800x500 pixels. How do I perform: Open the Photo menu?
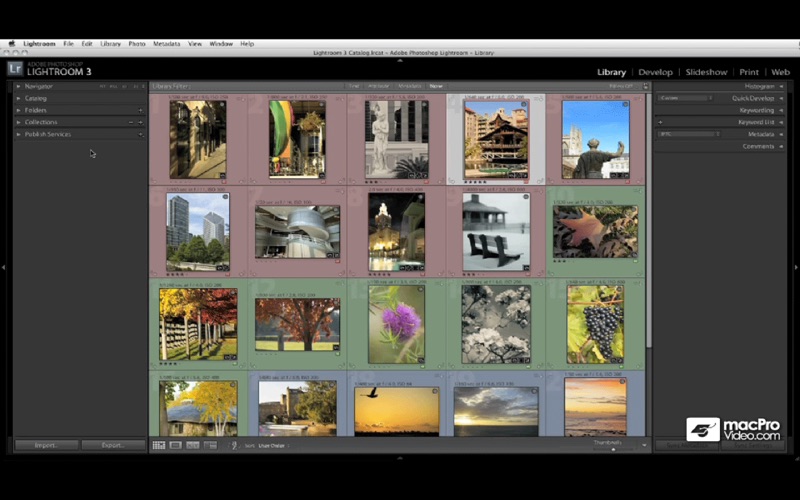pyautogui.click(x=137, y=44)
